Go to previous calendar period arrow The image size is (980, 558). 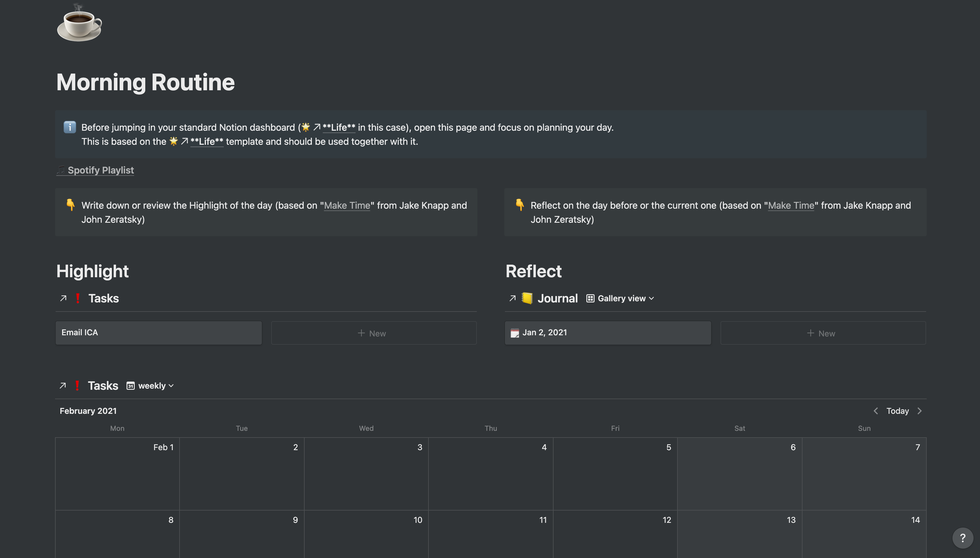pos(875,411)
